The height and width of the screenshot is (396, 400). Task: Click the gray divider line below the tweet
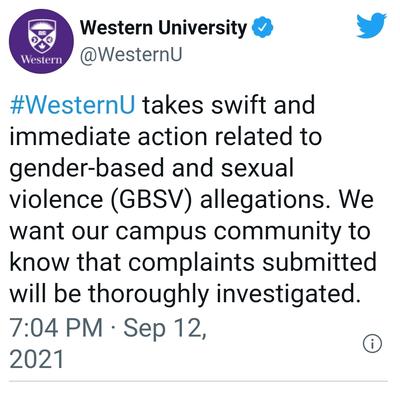[x=198, y=381]
